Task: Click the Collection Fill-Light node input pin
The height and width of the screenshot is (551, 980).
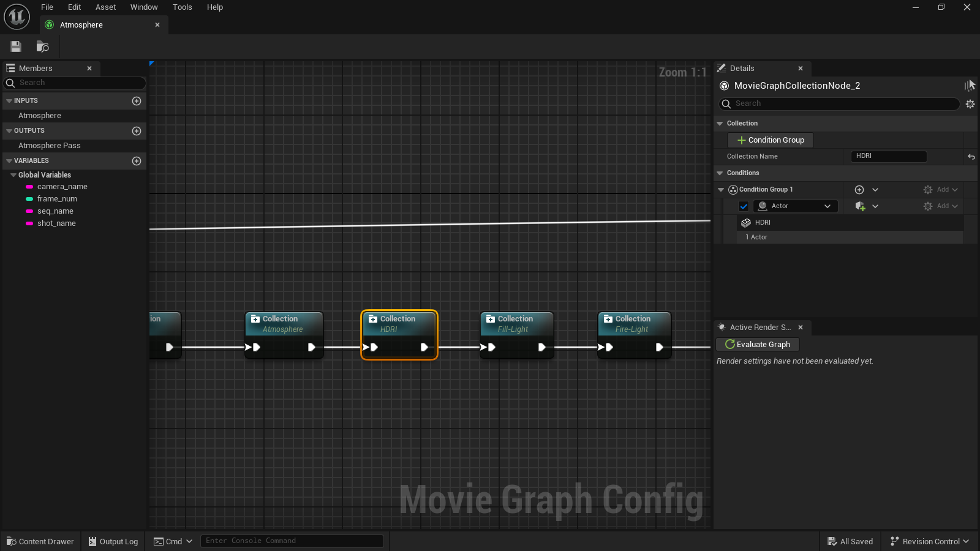Action: click(x=488, y=347)
